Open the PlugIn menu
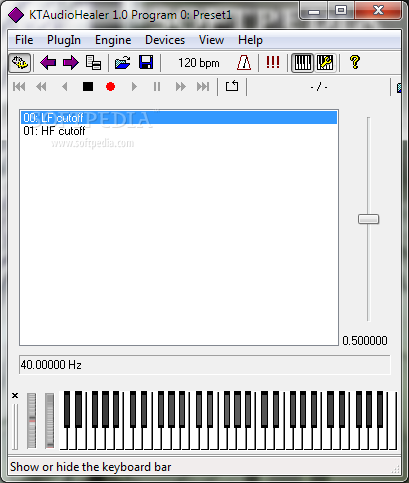Viewport: 409px width, 483px height. (64, 40)
